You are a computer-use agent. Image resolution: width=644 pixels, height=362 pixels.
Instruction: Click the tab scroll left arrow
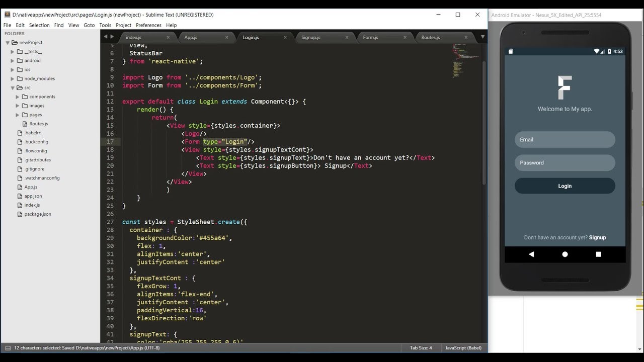pos(106,37)
